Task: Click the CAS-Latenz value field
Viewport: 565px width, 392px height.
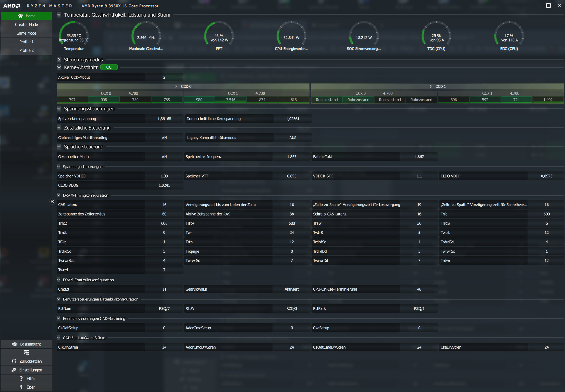Action: tap(164, 205)
